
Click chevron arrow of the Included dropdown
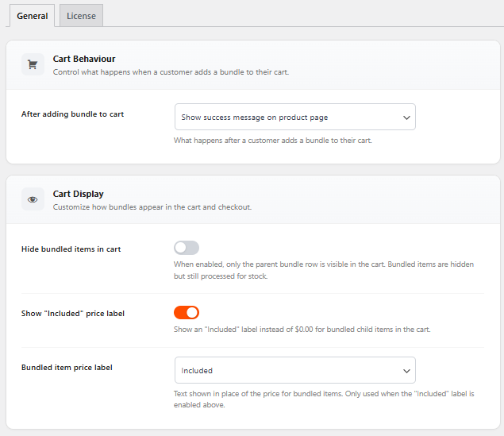[406, 371]
